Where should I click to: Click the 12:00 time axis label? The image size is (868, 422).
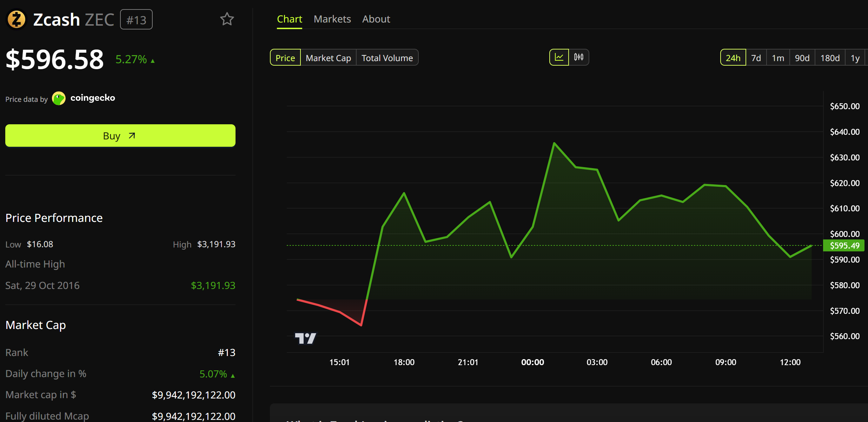[790, 362]
